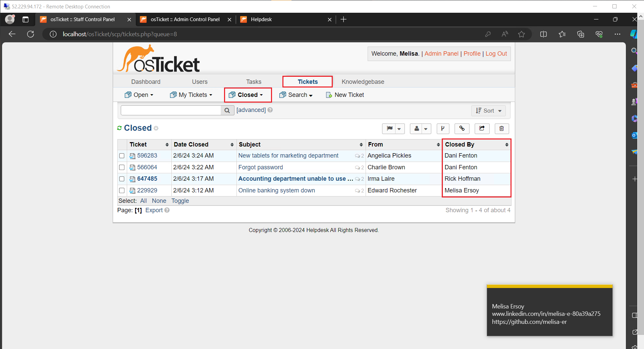644x349 pixels.
Task: Check the box for ticket 647485
Action: coord(122,179)
